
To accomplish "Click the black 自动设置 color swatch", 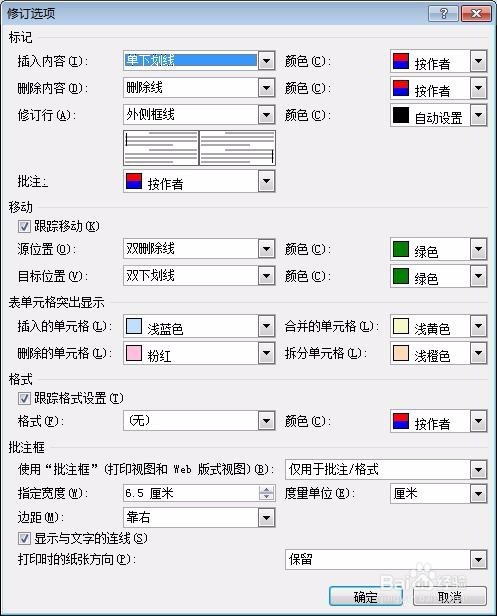I will pos(401,115).
